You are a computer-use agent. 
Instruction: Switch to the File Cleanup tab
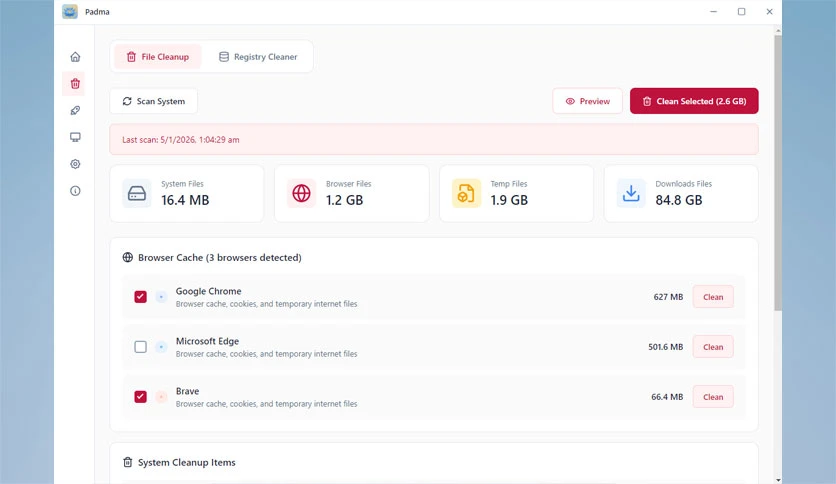click(x=158, y=57)
